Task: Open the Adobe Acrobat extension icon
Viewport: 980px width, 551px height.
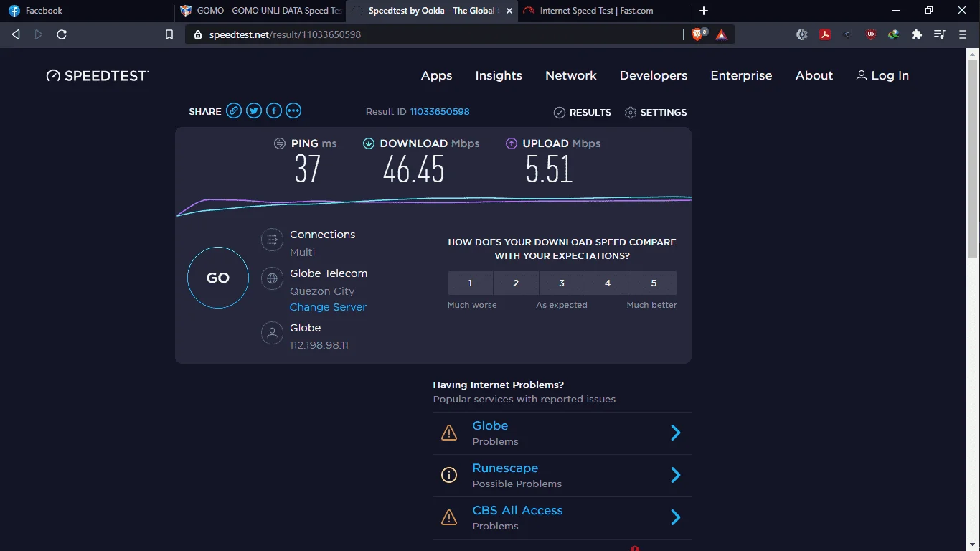Action: 825,34
